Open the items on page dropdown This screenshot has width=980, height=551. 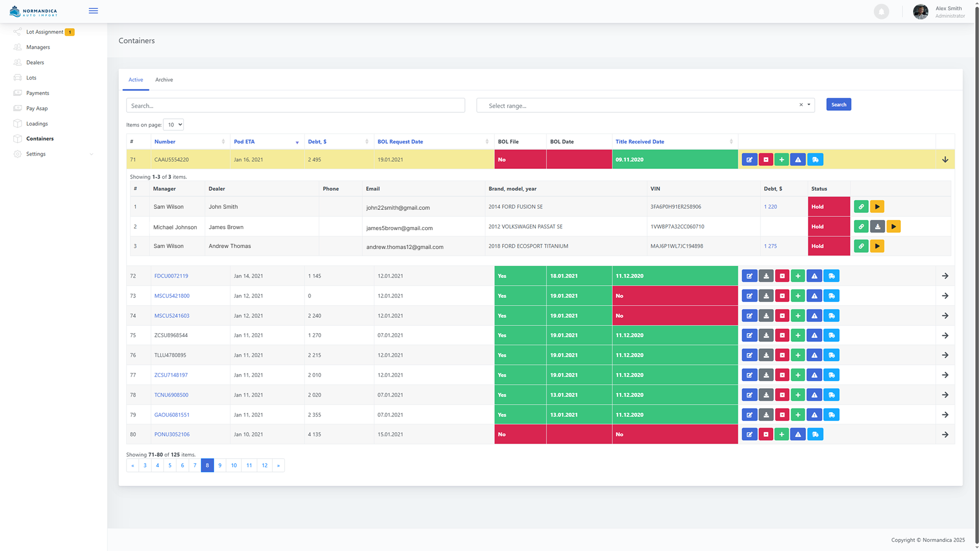click(x=174, y=125)
